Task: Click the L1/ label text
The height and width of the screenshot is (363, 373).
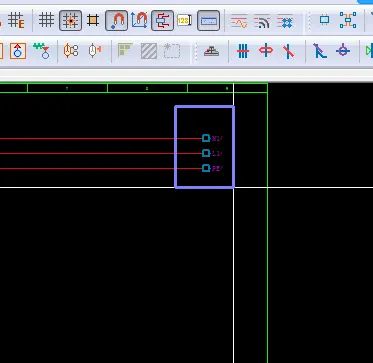Action: tap(217, 153)
